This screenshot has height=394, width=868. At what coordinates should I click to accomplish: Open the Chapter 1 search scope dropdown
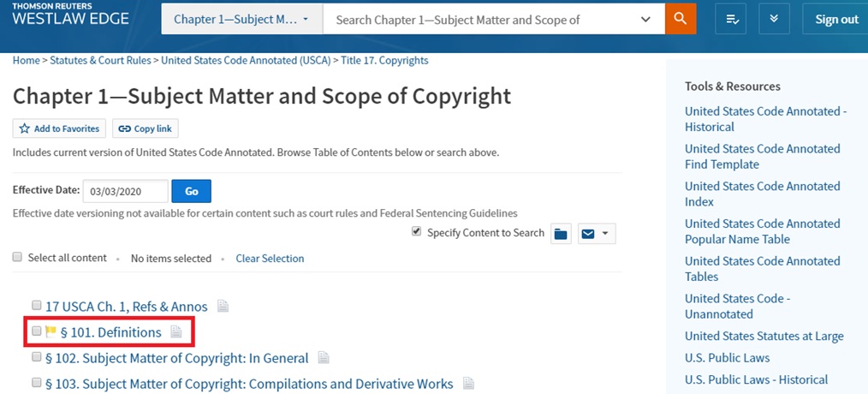[x=241, y=19]
